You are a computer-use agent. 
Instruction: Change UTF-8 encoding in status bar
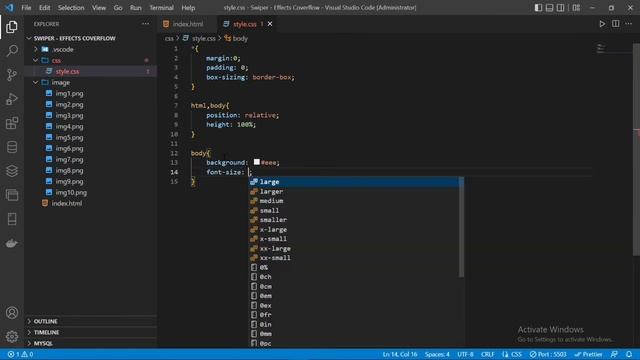pyautogui.click(x=465, y=354)
